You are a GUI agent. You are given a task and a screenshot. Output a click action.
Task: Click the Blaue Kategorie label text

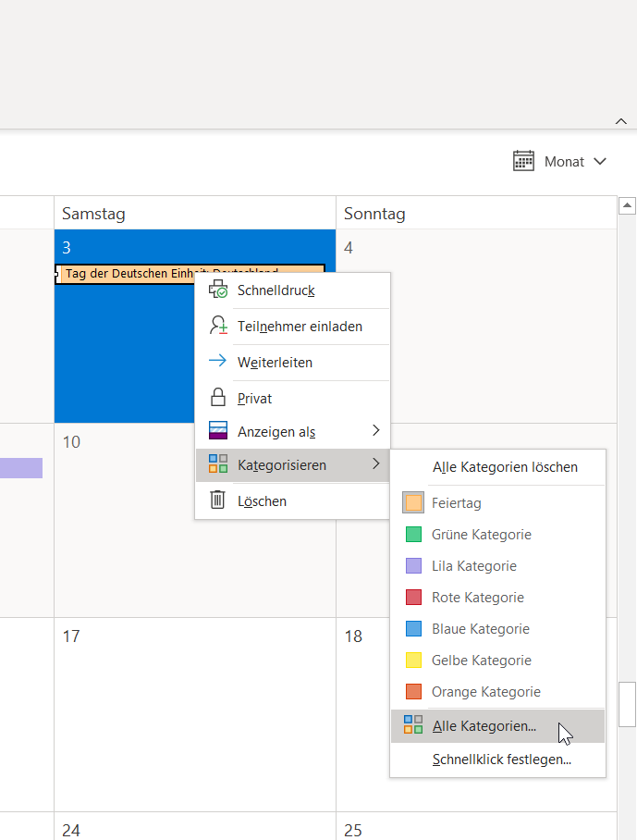(480, 629)
